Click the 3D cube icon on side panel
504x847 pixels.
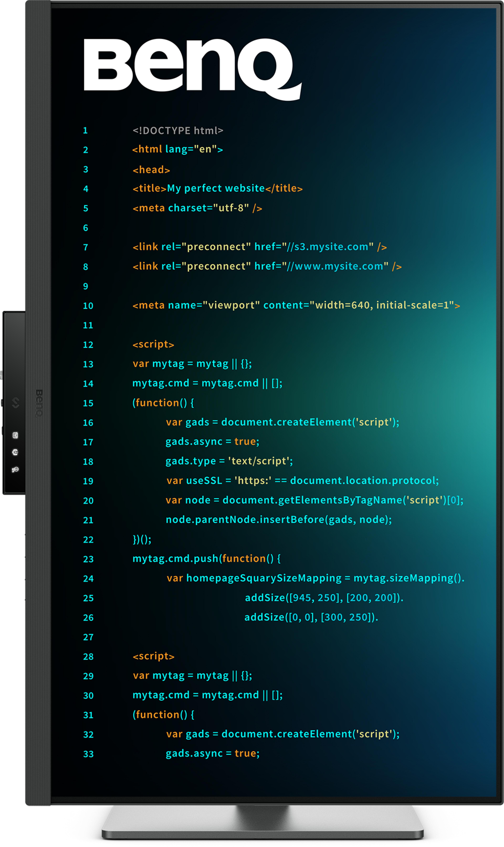(x=15, y=452)
